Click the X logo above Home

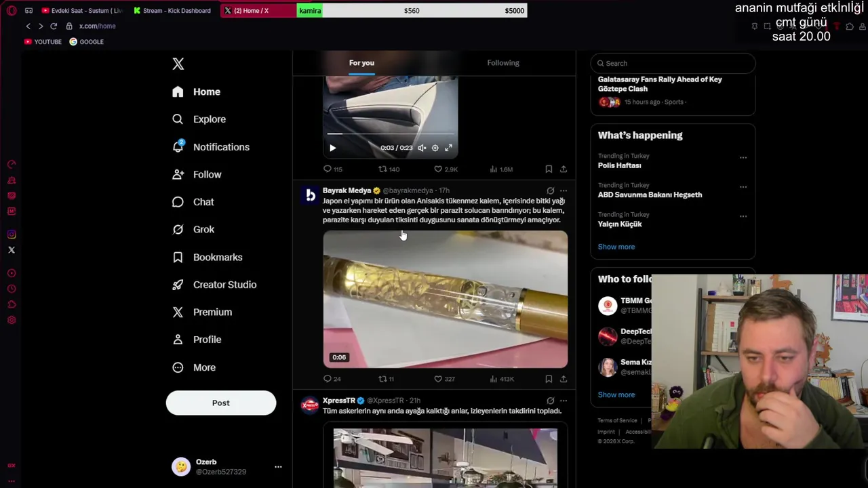click(178, 64)
